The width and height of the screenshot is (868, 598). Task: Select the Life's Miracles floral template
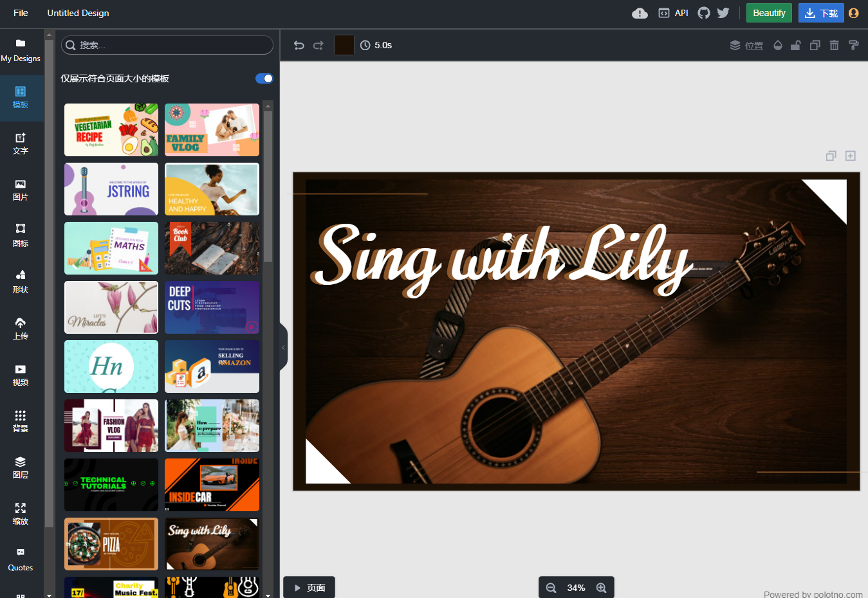pyautogui.click(x=111, y=307)
